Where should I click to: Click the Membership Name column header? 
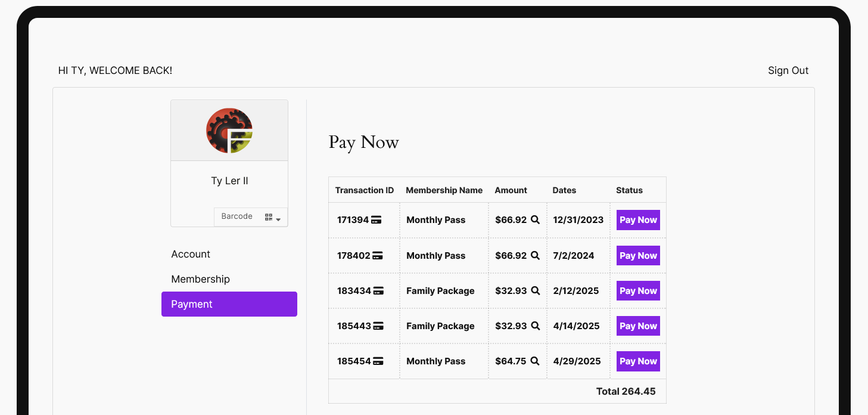[444, 190]
